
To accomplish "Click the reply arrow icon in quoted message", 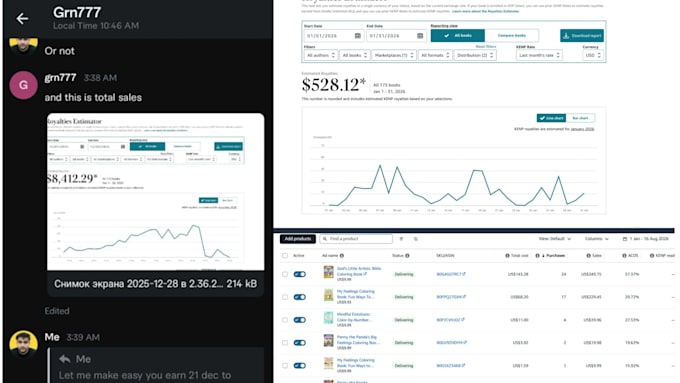I will (x=65, y=359).
